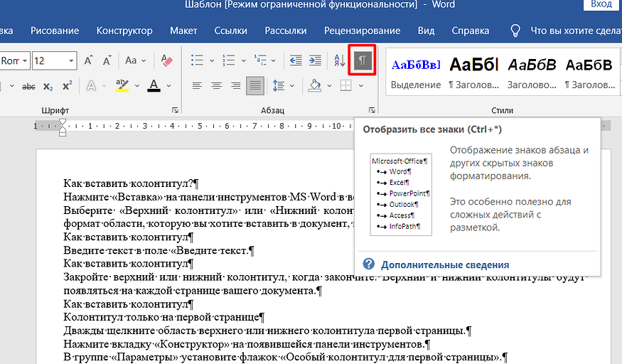The image size is (622, 364).
Task: Click the Вход sign-in button
Action: (x=601, y=4)
